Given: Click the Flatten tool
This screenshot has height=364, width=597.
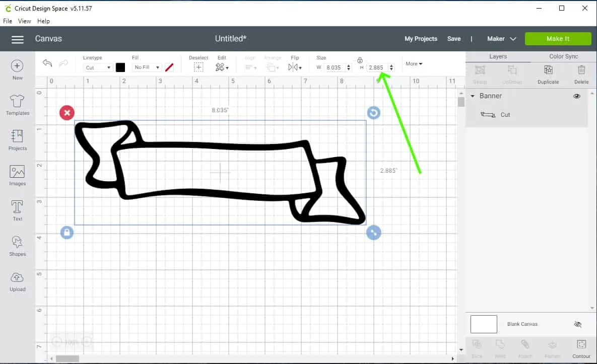Looking at the screenshot, I should (x=552, y=349).
